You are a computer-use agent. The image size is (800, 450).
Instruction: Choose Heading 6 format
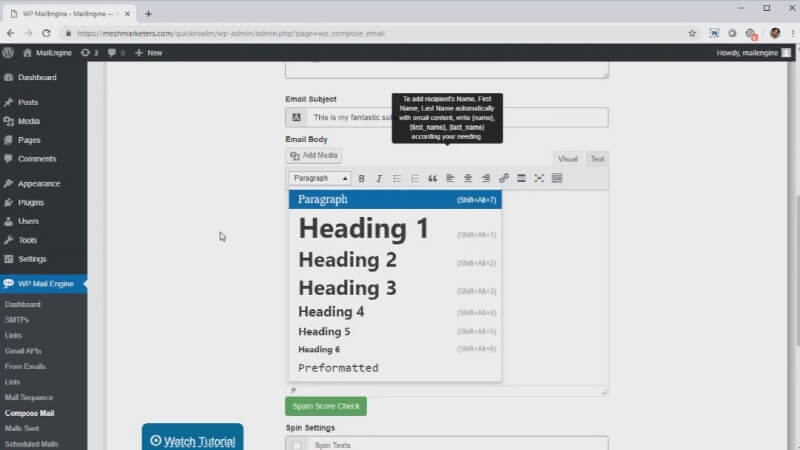coord(395,349)
